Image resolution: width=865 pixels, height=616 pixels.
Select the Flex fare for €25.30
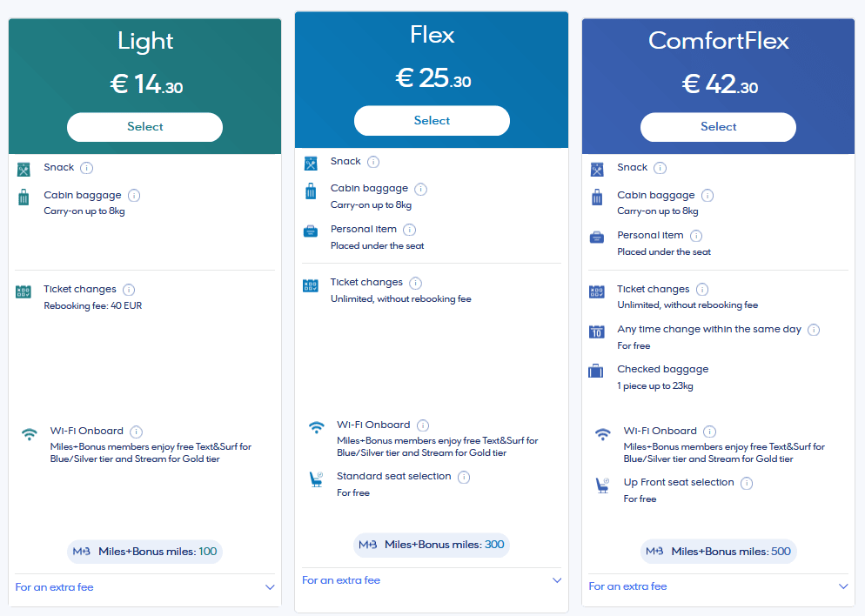click(x=432, y=121)
